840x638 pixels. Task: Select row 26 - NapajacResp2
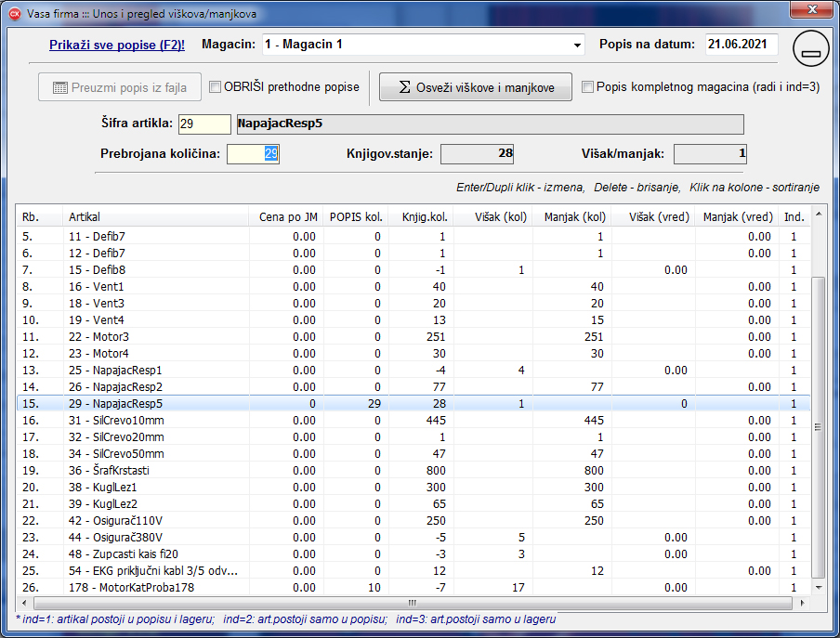point(413,387)
